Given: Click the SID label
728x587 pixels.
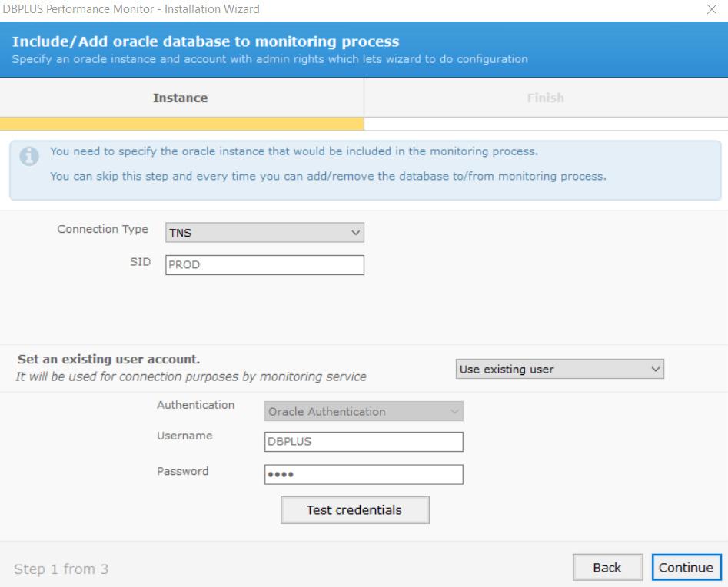Looking at the screenshot, I should coord(140,262).
